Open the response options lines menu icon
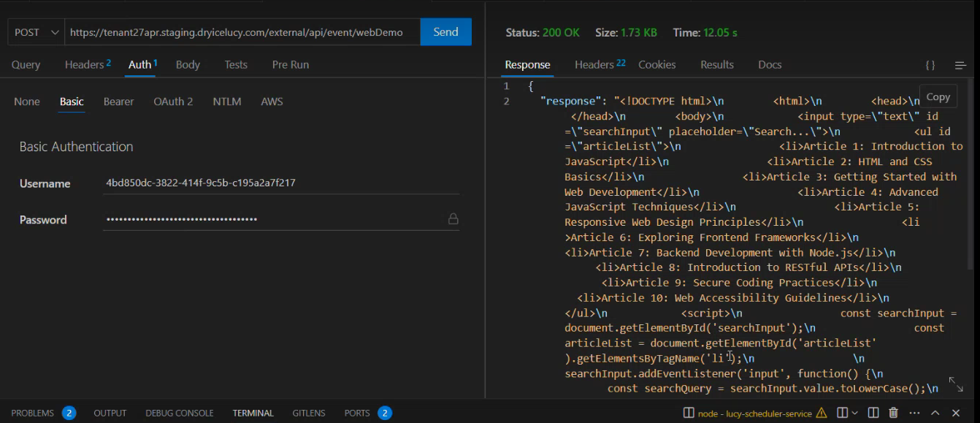The height and width of the screenshot is (423, 980). 960,65
